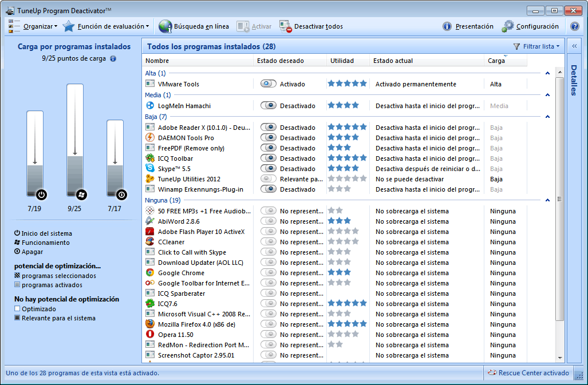Image resolution: width=588 pixels, height=385 pixels.
Task: Click the Presentación info icon
Action: (447, 26)
